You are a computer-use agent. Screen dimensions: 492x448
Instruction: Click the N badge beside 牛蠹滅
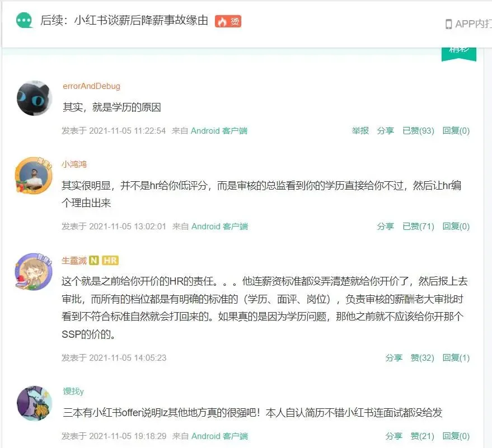click(x=94, y=261)
